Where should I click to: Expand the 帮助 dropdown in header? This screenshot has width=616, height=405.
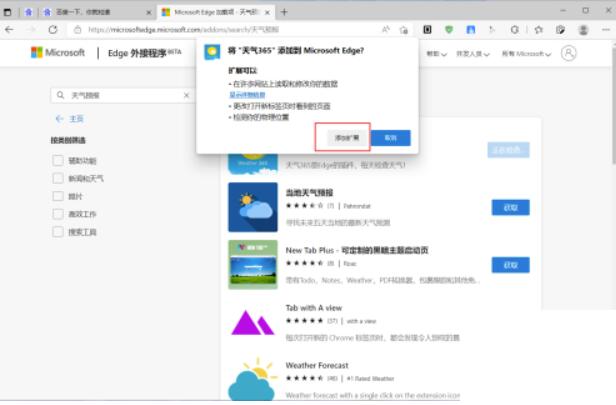click(x=436, y=53)
